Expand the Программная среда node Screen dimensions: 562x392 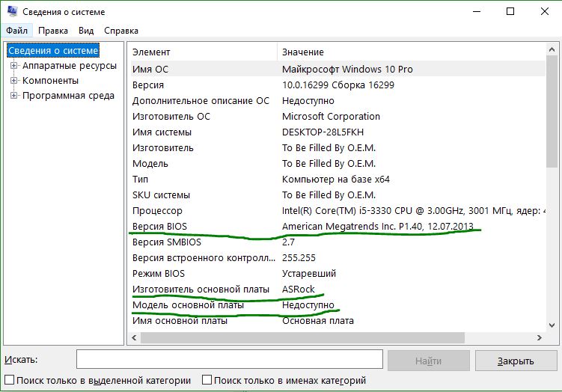pos(13,96)
